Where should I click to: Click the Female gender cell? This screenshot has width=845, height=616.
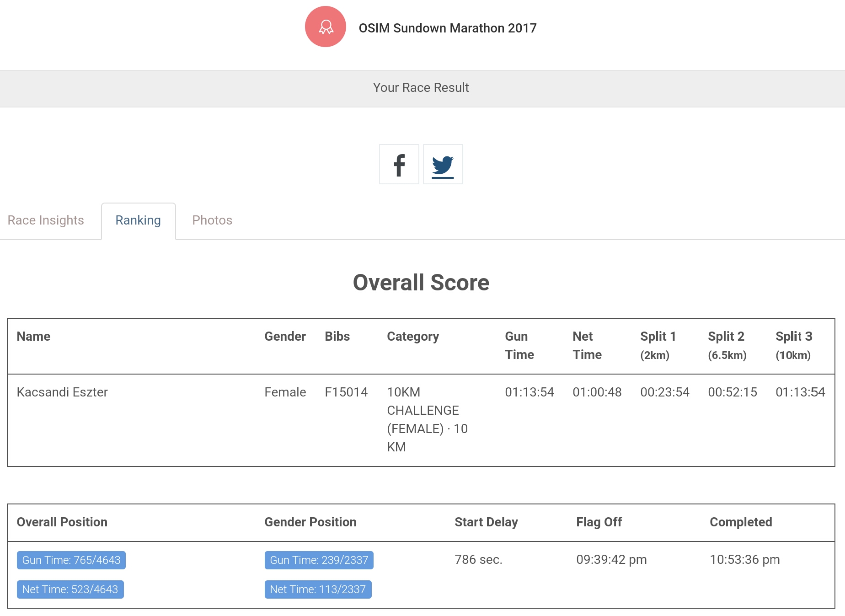(285, 392)
